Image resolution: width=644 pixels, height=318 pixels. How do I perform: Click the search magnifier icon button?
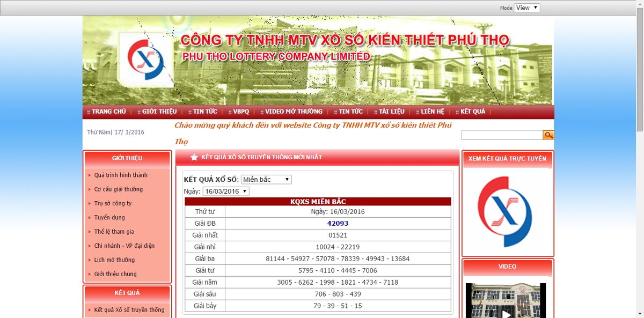point(548,135)
